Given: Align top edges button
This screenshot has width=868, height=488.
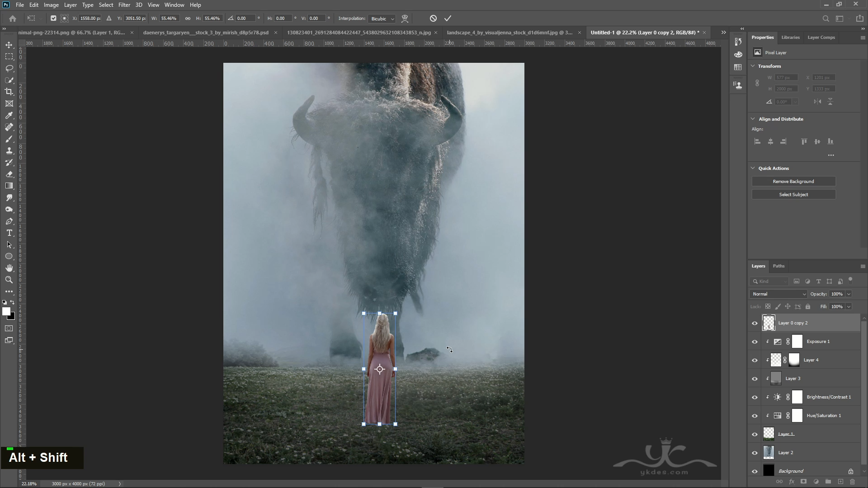Looking at the screenshot, I should 804,141.
